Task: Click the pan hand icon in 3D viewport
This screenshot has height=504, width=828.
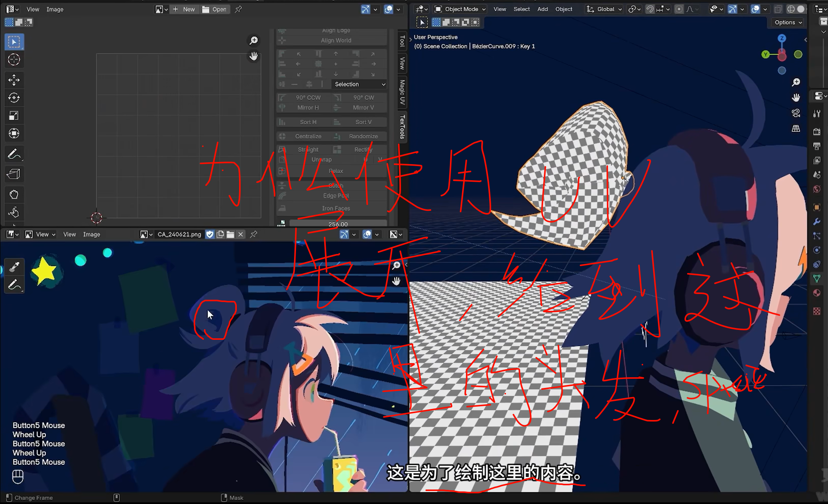Action: coord(796,98)
